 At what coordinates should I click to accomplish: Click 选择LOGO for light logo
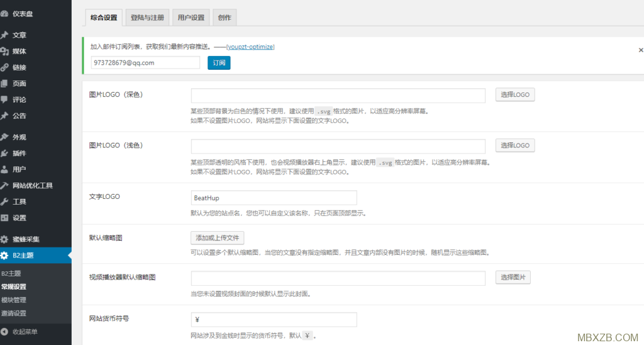coord(515,145)
